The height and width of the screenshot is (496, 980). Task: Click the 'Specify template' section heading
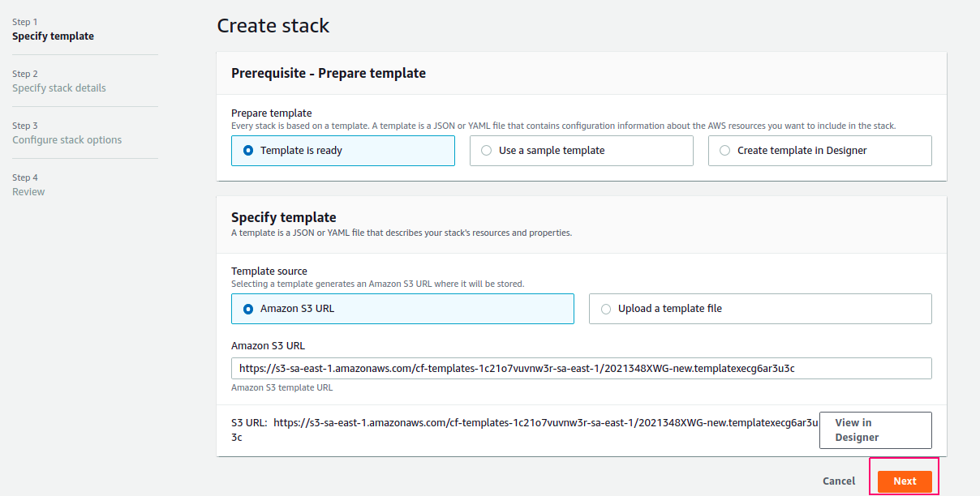coord(284,217)
